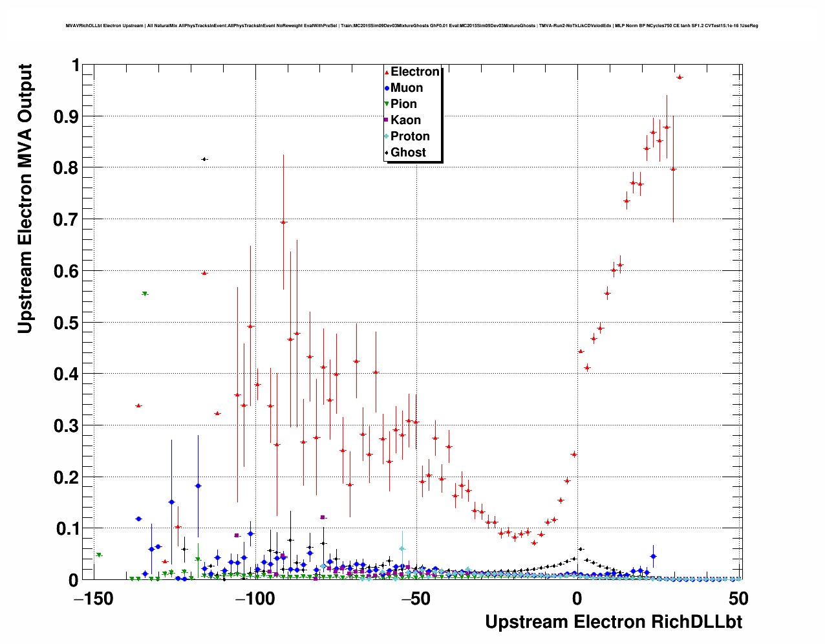Select the "Ghost" legend label
This screenshot has width=825, height=644.
pos(408,153)
